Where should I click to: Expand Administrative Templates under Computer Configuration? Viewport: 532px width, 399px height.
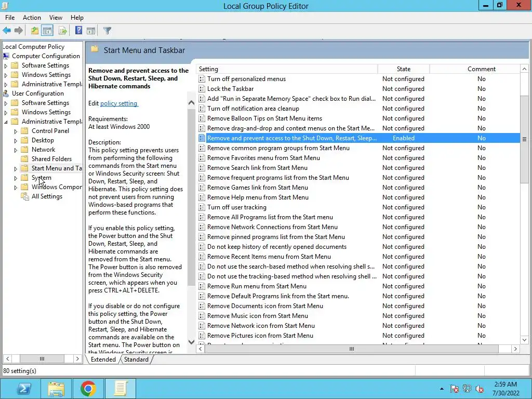(x=6, y=85)
